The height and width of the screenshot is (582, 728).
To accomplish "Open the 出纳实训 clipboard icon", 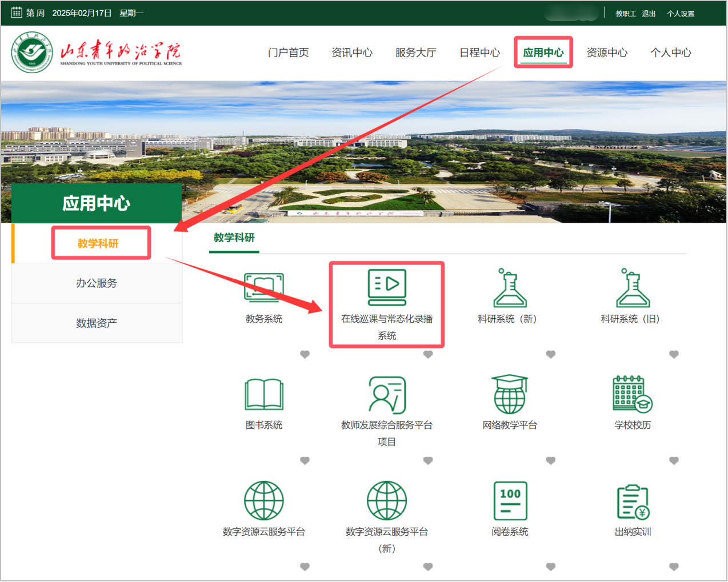I will point(633,501).
